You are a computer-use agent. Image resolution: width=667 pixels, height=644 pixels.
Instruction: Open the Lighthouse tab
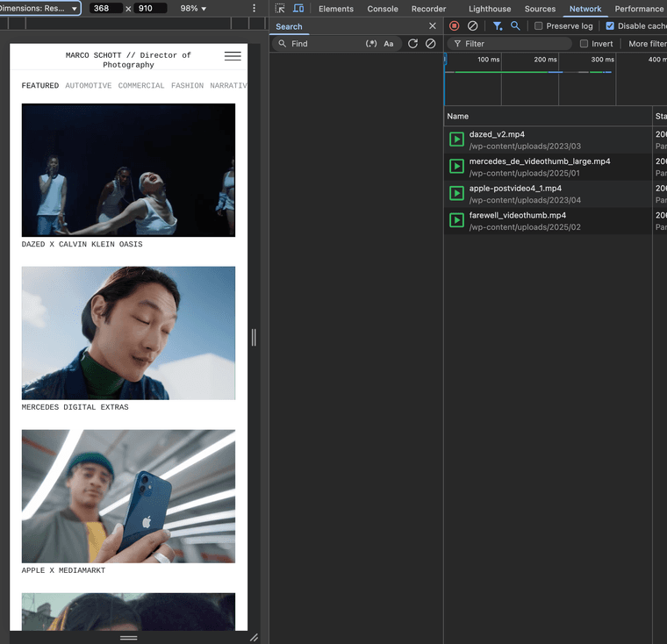(x=490, y=9)
